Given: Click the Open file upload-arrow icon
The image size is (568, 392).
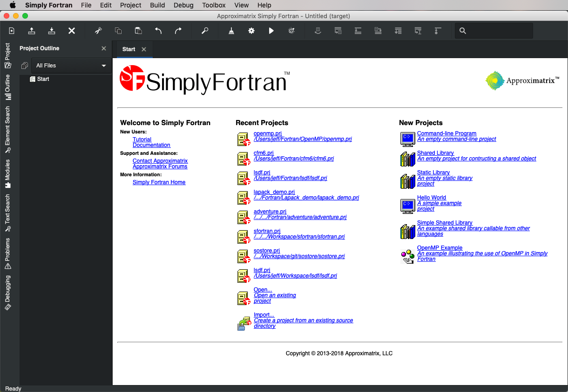Looking at the screenshot, I should click(x=32, y=31).
